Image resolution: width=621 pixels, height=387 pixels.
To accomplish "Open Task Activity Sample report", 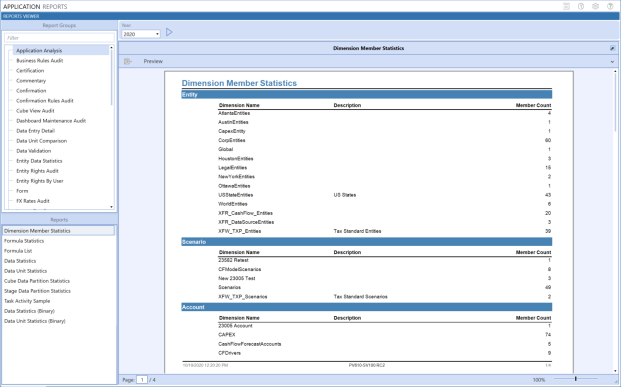I will click(27, 301).
